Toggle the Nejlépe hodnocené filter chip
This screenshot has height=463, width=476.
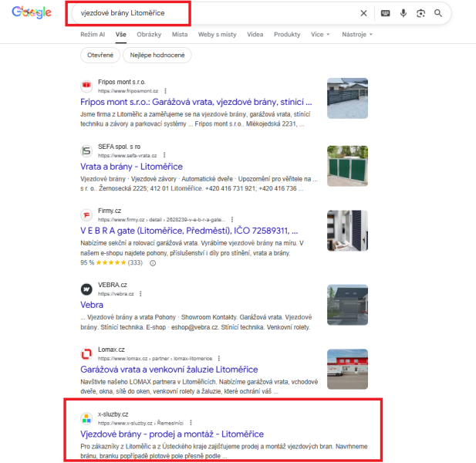click(157, 55)
